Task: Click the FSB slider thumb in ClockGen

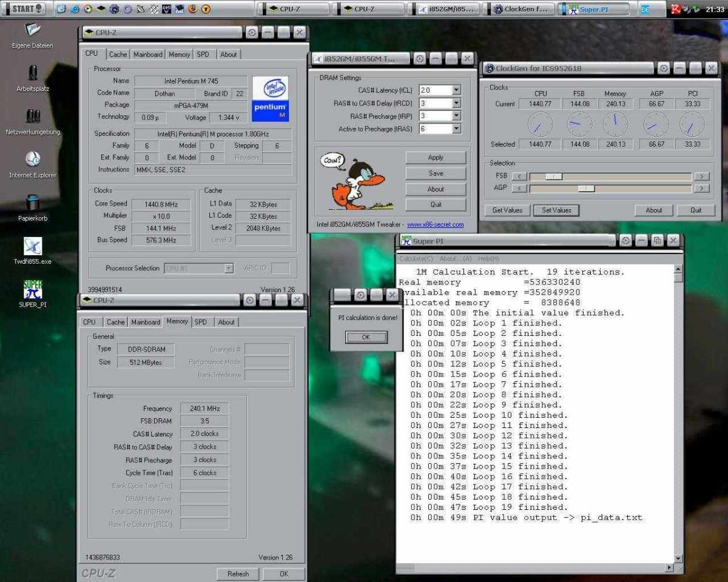Action: coord(553,176)
